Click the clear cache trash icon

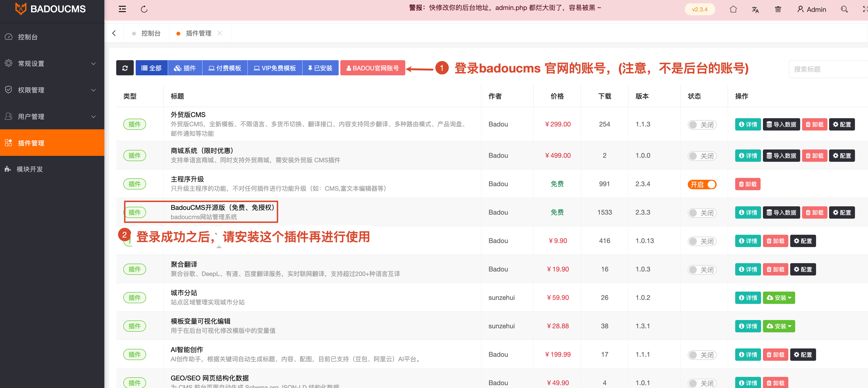(778, 9)
